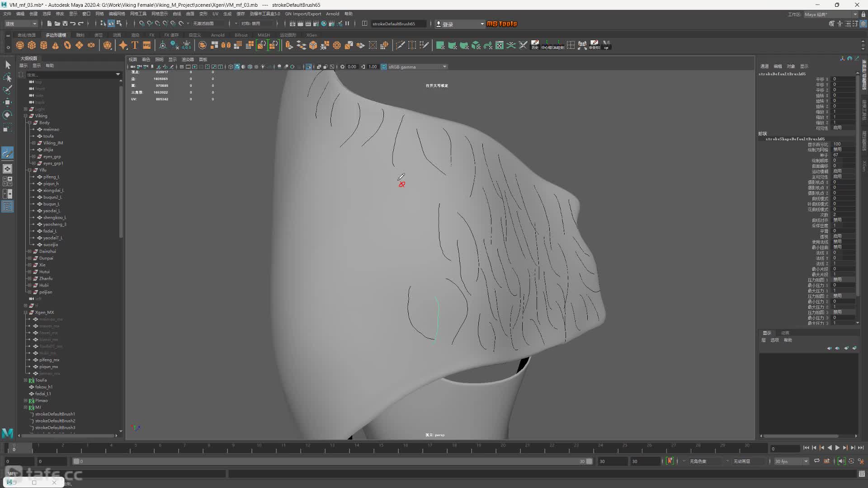Select the Move tool in toolbox
Screen dimensions: 868x488
(8, 102)
